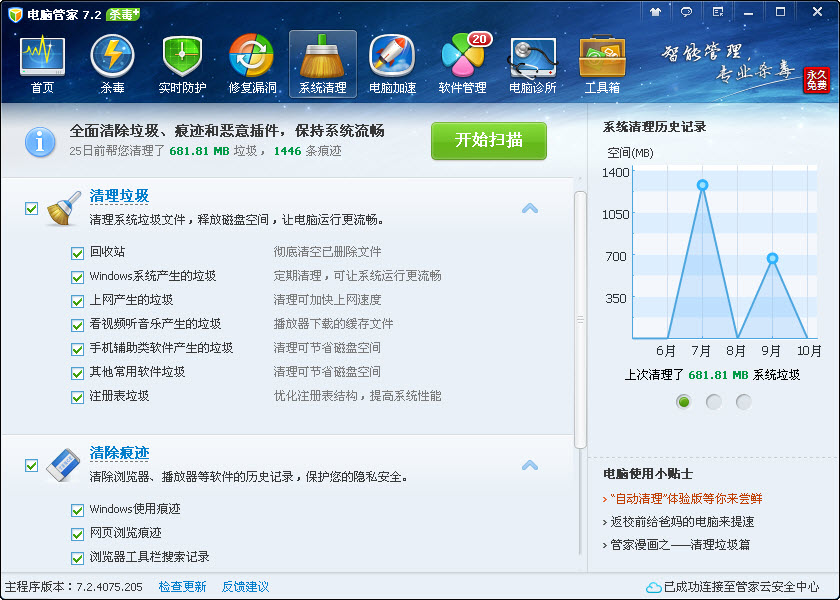Toggle the 网页浏览痕迹 checkbox
Screen dimensions: 840x600
(78, 534)
